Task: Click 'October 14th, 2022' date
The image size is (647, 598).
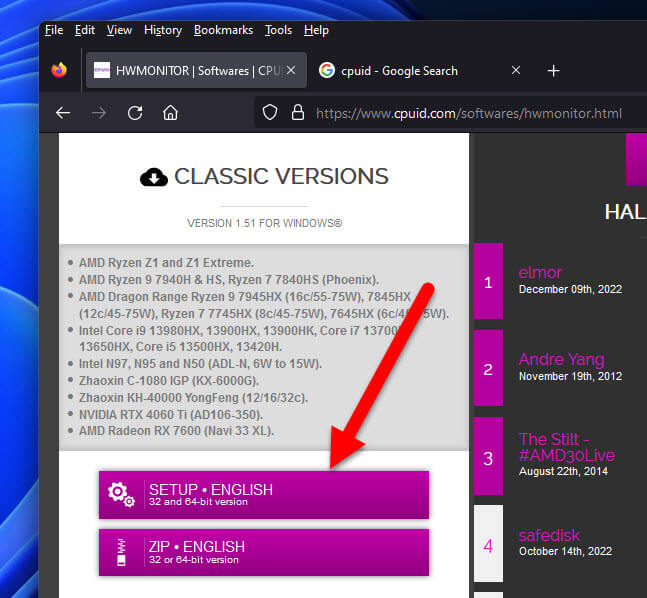Action: click(565, 551)
